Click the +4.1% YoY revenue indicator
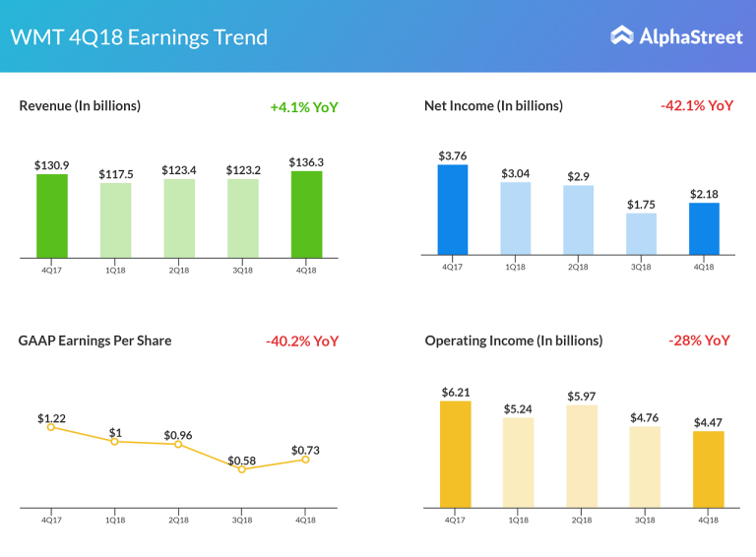Screen dimensions: 756x557 click(x=304, y=106)
